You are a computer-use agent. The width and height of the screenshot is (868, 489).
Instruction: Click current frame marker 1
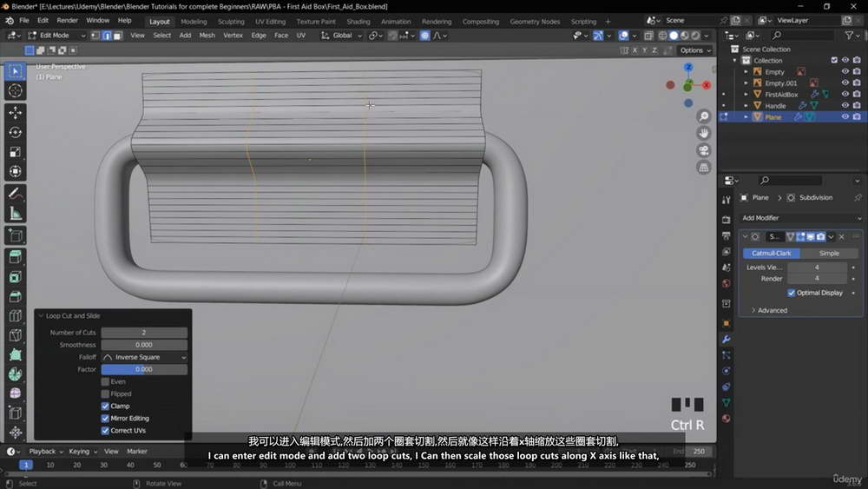point(26,466)
